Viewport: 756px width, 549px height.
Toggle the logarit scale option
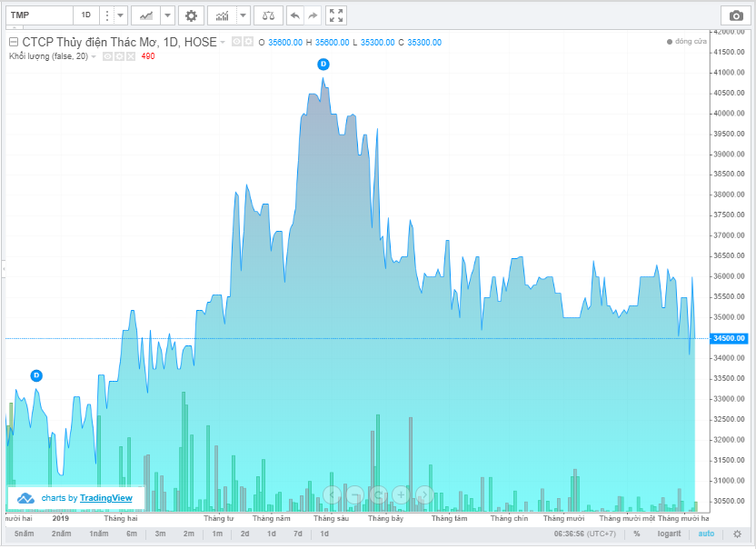click(669, 534)
